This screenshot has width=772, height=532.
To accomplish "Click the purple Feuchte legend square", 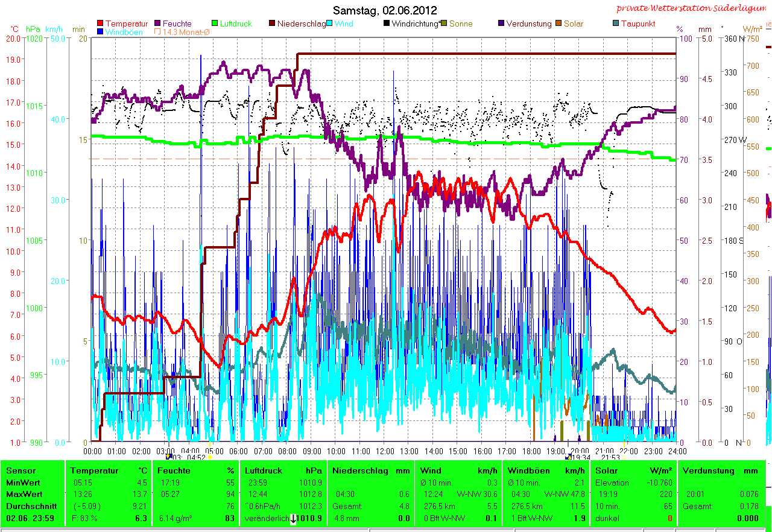I will (x=158, y=24).
